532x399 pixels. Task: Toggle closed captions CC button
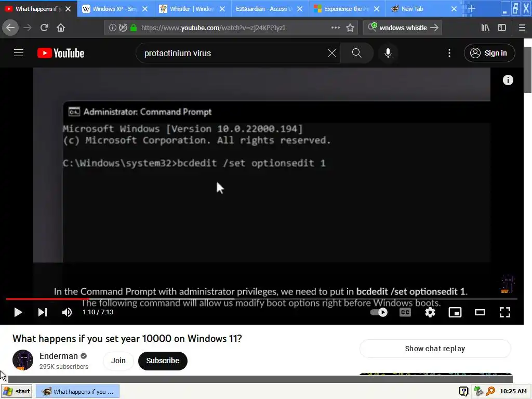click(x=405, y=312)
